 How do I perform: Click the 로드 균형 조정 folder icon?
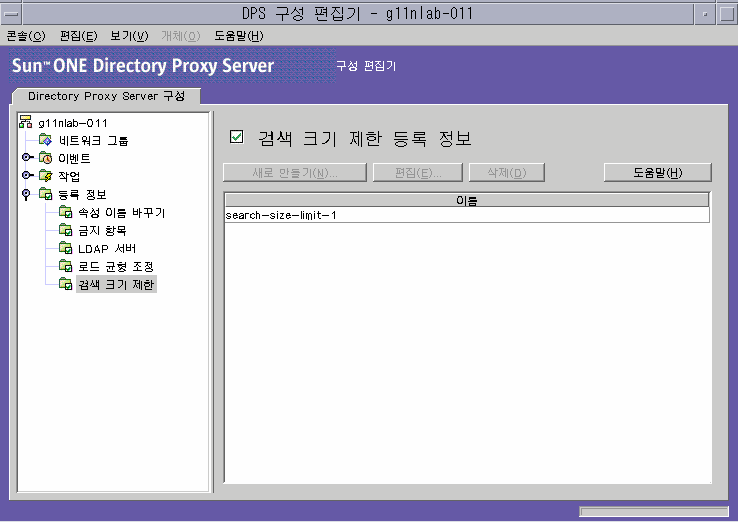[x=65, y=265]
